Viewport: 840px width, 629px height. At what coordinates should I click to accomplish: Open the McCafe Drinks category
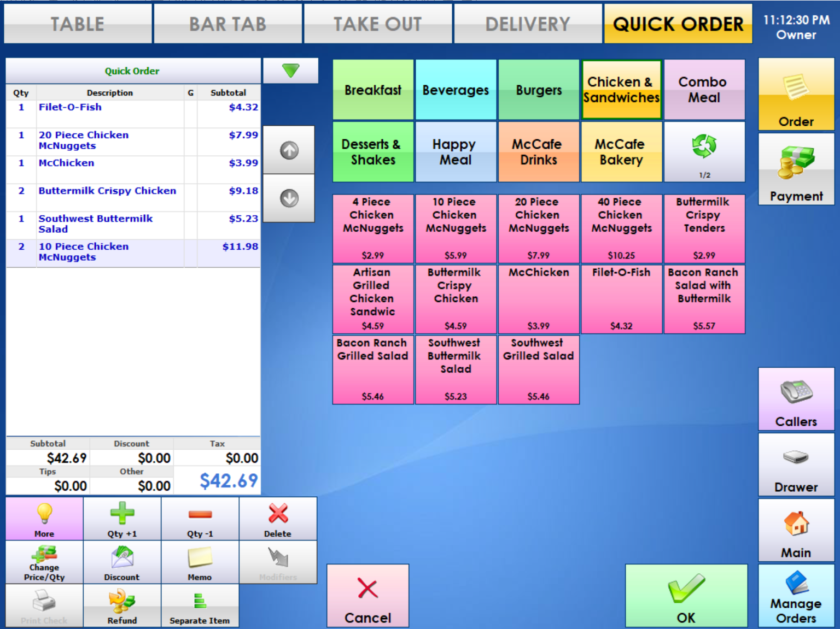pos(539,152)
